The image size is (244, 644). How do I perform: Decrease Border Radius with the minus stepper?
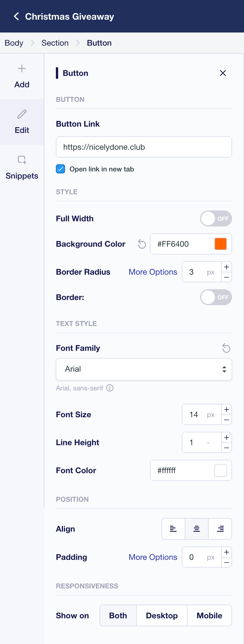(226, 277)
